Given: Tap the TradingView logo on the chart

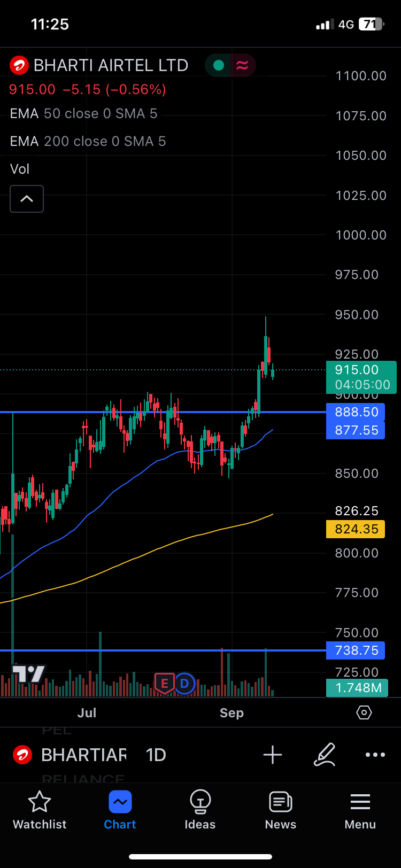Looking at the screenshot, I should pyautogui.click(x=29, y=673).
